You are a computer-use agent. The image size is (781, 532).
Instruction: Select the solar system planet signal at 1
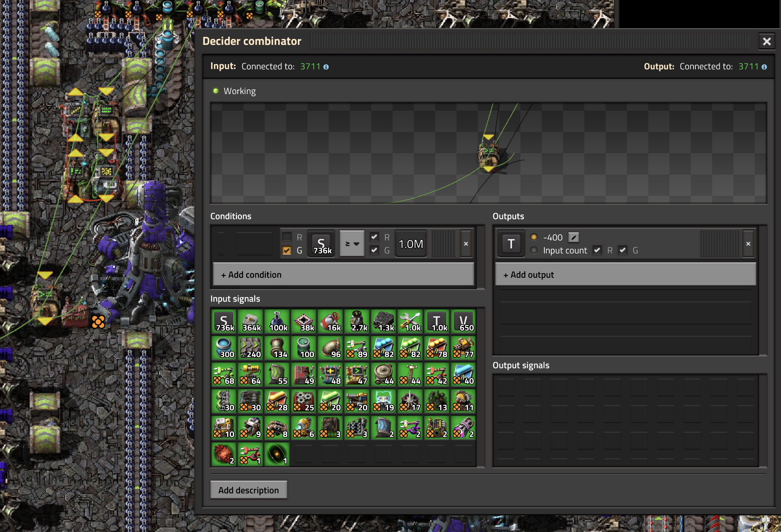click(277, 454)
